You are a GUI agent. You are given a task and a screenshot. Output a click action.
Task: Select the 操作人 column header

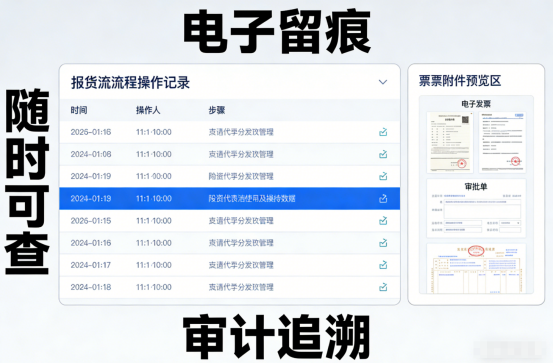[148, 110]
